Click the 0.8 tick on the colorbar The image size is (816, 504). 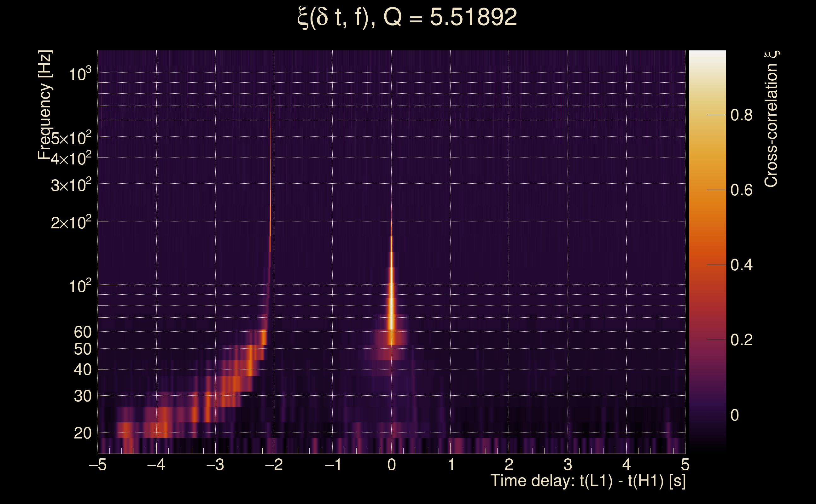tap(741, 115)
